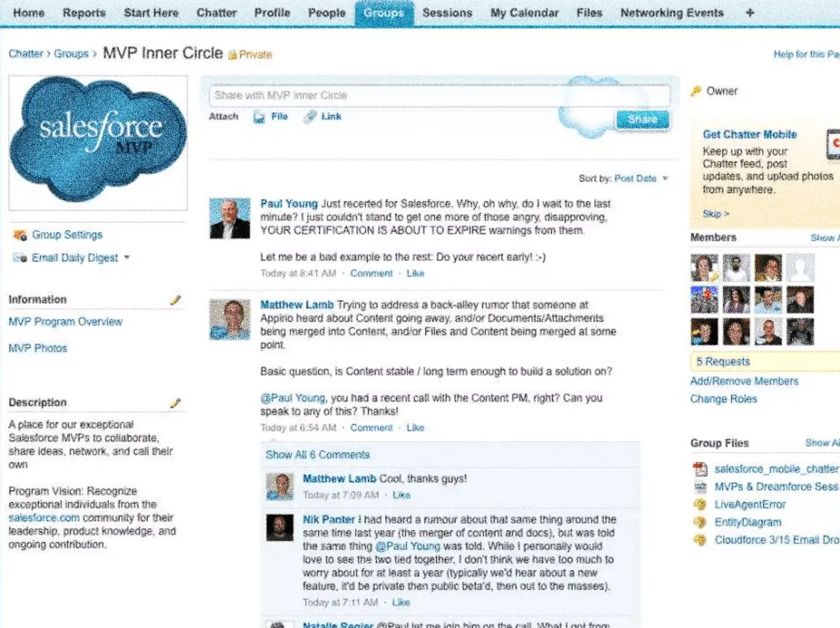
Task: Open Get Chatter Mobile link
Action: (750, 134)
